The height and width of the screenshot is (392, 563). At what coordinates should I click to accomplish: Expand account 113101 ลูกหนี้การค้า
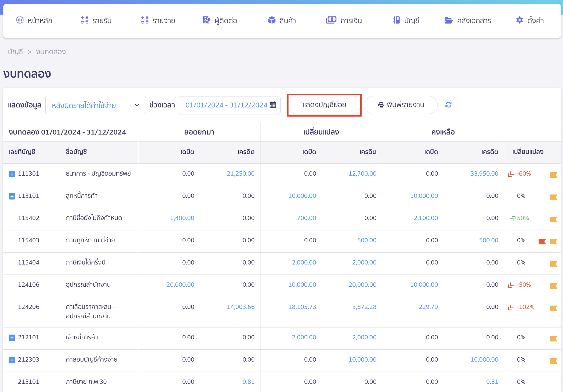click(12, 196)
